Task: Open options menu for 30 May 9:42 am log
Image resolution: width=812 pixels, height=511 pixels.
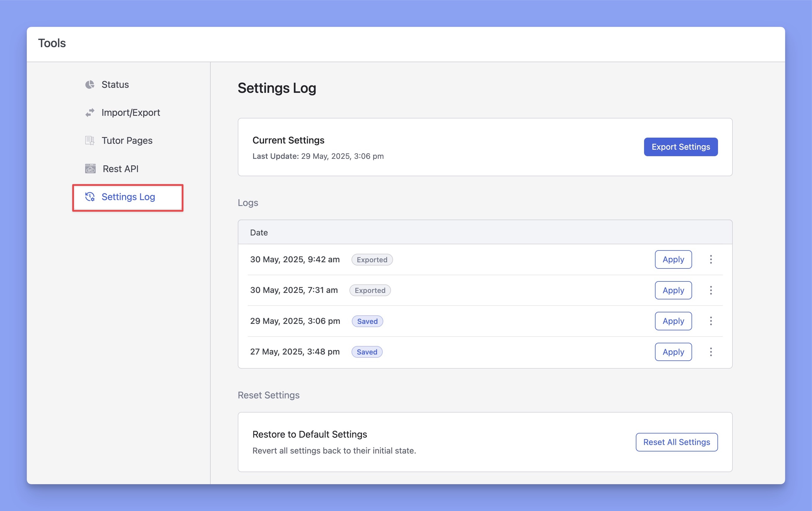Action: click(711, 259)
